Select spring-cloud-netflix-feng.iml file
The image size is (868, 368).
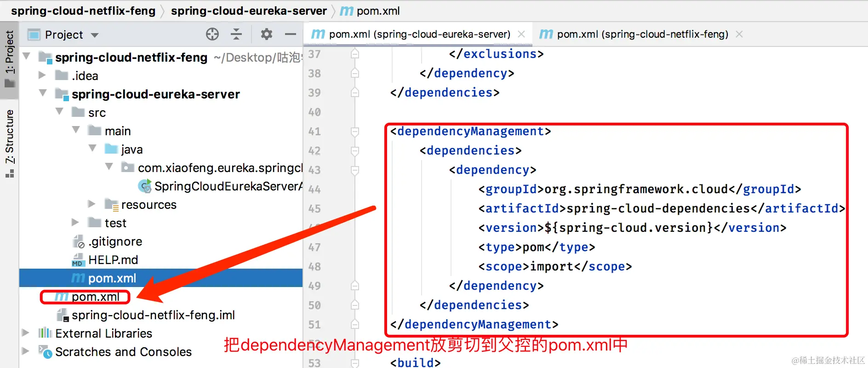tap(145, 315)
